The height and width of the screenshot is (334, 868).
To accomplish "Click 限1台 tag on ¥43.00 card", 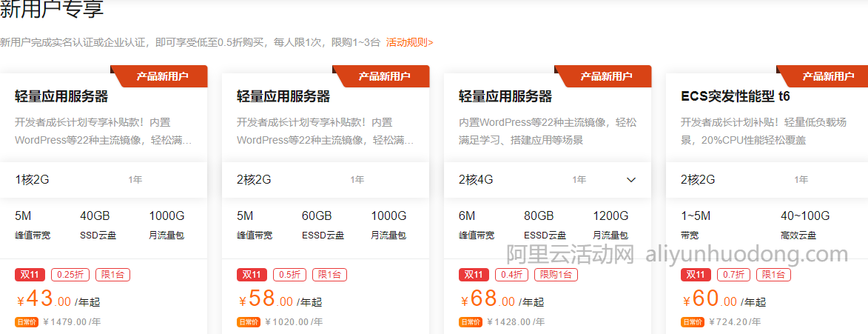I will point(112,274).
